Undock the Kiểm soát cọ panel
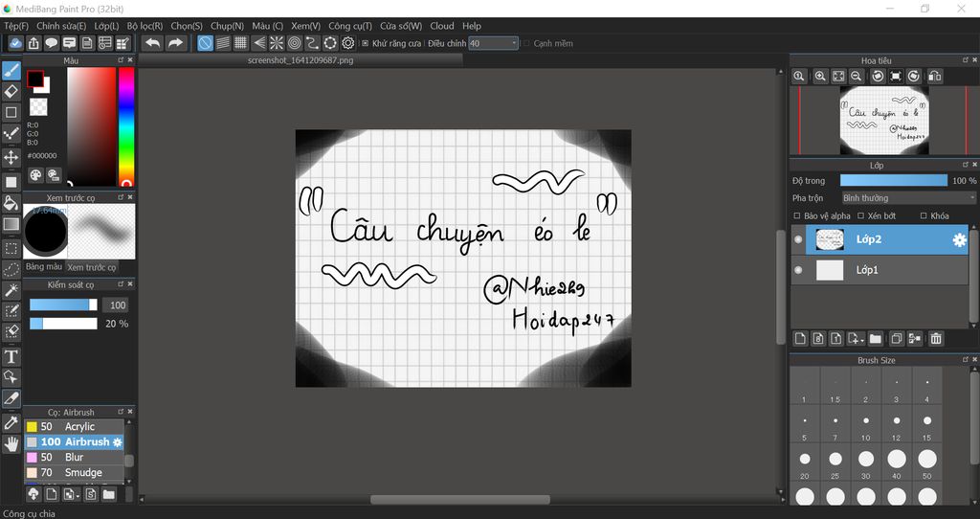This screenshot has height=519, width=980. tap(121, 283)
